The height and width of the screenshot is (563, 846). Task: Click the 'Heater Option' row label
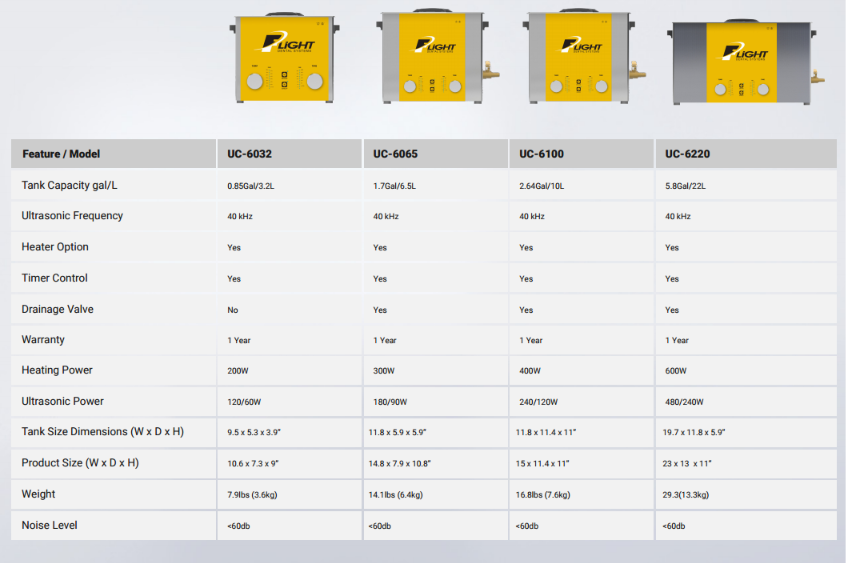(x=55, y=247)
